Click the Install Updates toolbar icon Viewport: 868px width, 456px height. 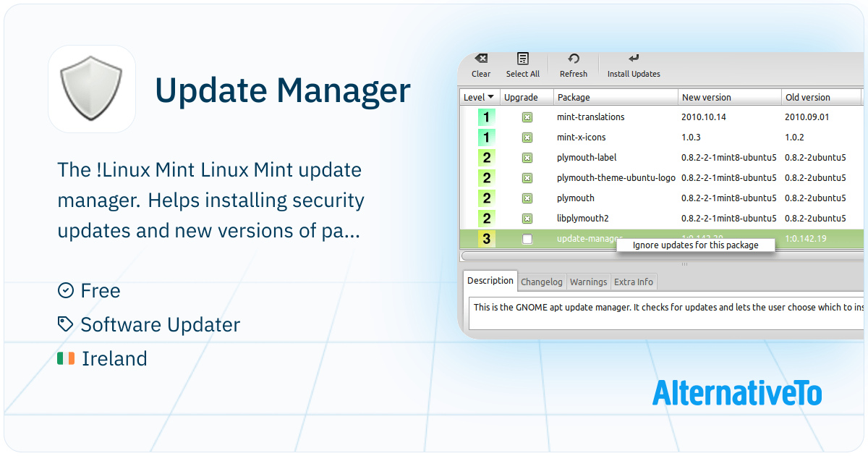634,59
